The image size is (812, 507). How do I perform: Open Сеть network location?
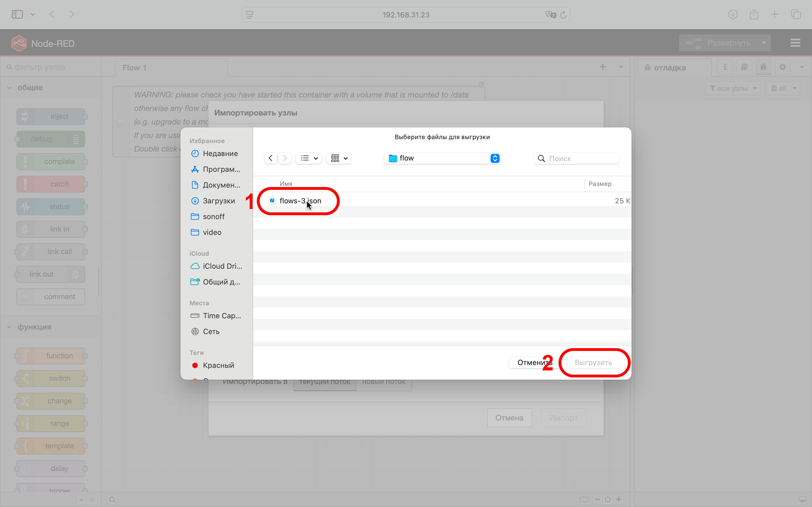(x=211, y=331)
